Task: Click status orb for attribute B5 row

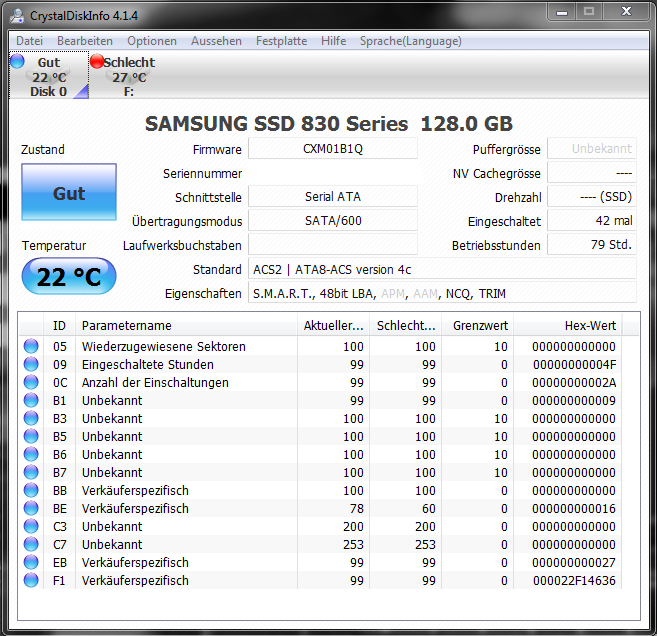Action: click(31, 436)
